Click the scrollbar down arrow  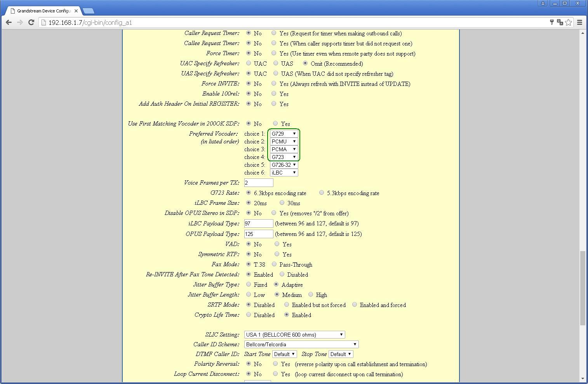[x=583, y=379]
